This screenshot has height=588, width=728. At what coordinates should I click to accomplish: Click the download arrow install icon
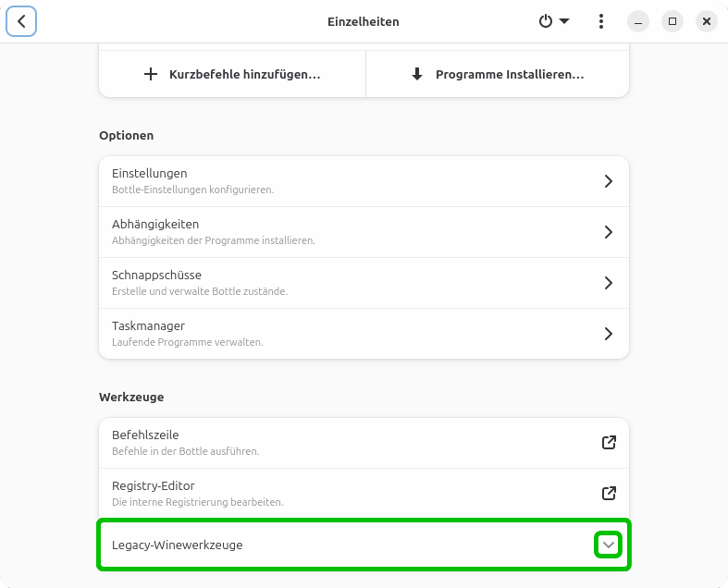pos(417,74)
